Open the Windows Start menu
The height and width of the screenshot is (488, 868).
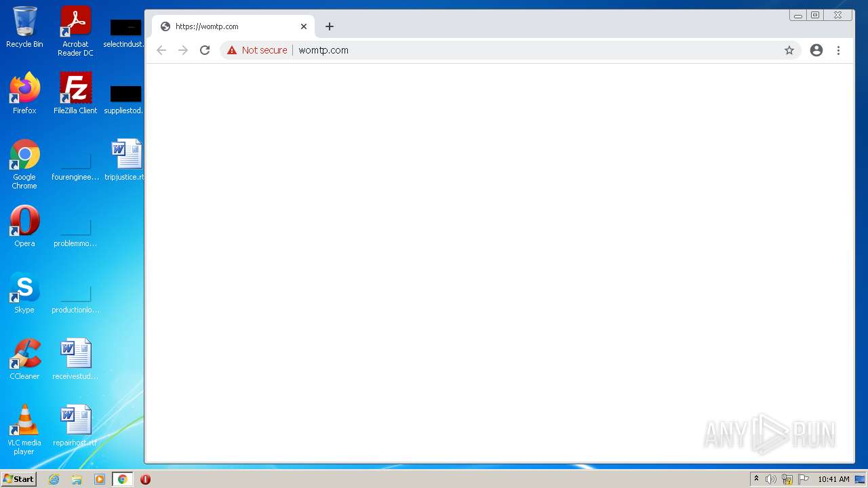[x=18, y=479]
